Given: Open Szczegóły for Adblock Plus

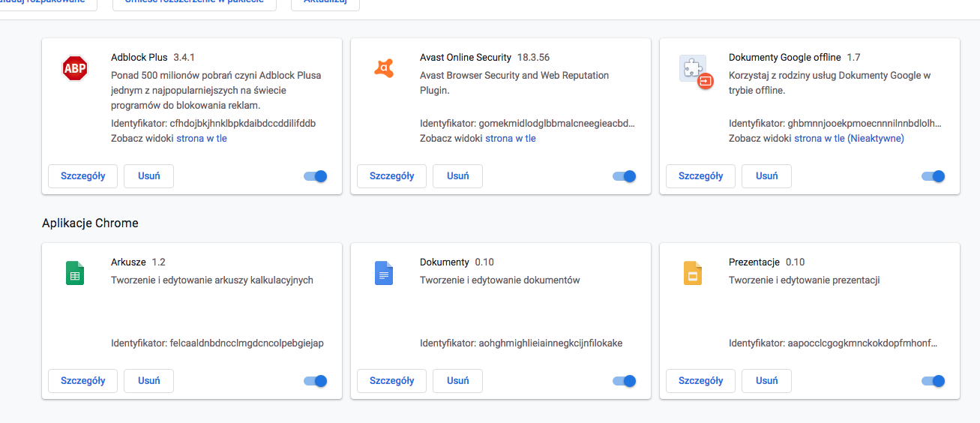Looking at the screenshot, I should (x=82, y=176).
